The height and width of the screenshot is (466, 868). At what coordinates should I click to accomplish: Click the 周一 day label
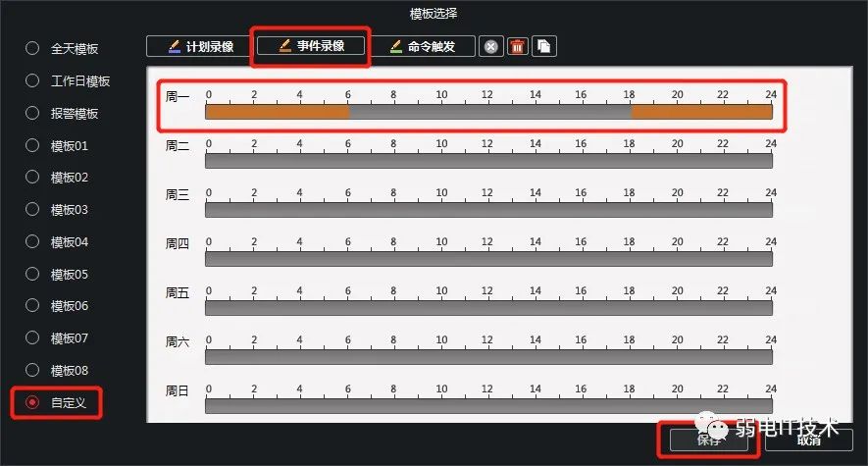(x=178, y=97)
